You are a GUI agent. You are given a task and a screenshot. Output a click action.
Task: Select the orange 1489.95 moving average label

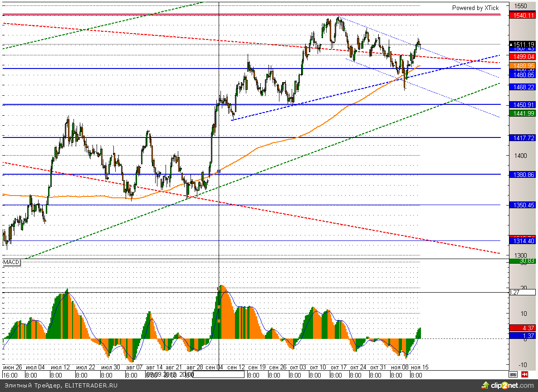(x=523, y=66)
